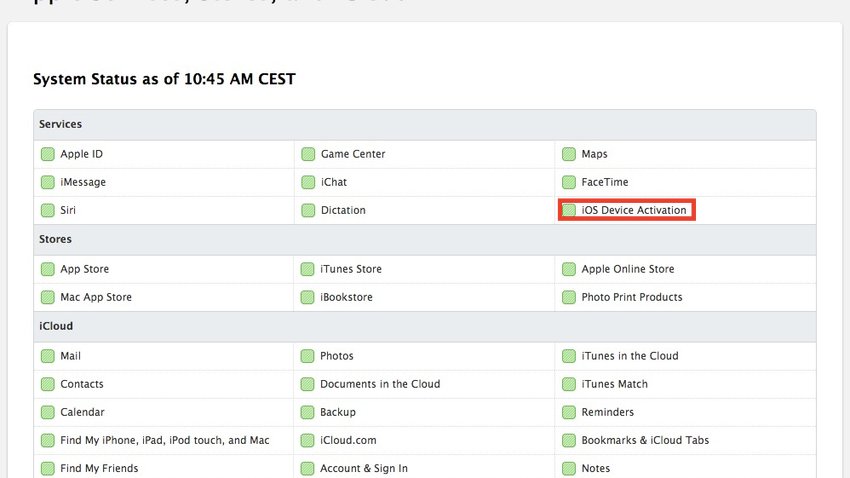Click the green status icon beside Apple ID
The width and height of the screenshot is (850, 478).
coord(48,154)
